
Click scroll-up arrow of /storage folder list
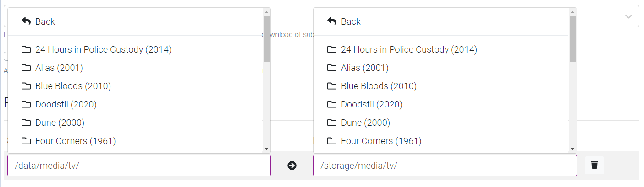click(x=572, y=11)
